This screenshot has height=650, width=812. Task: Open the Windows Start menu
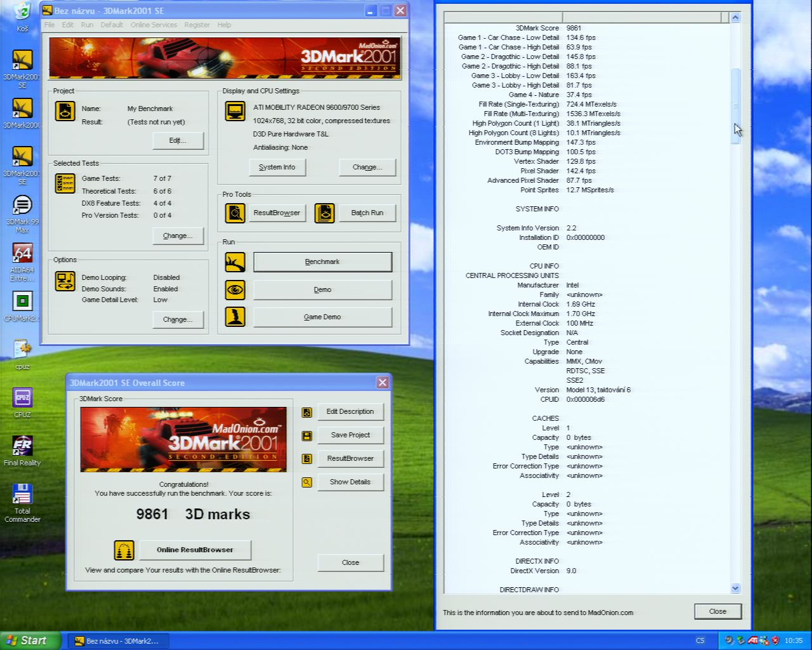30,640
